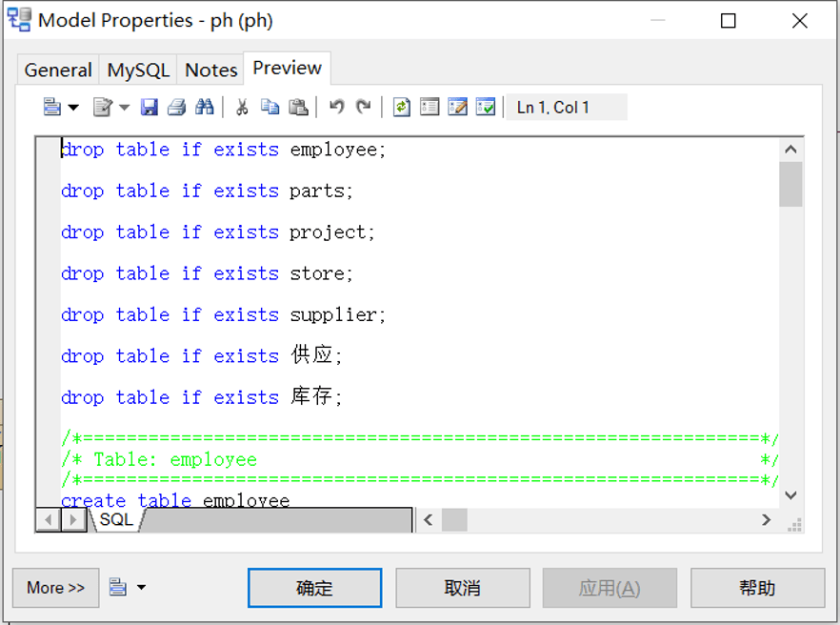Click the vertical scrollbar up arrow
Screen dimensions: 840x625
(790, 150)
